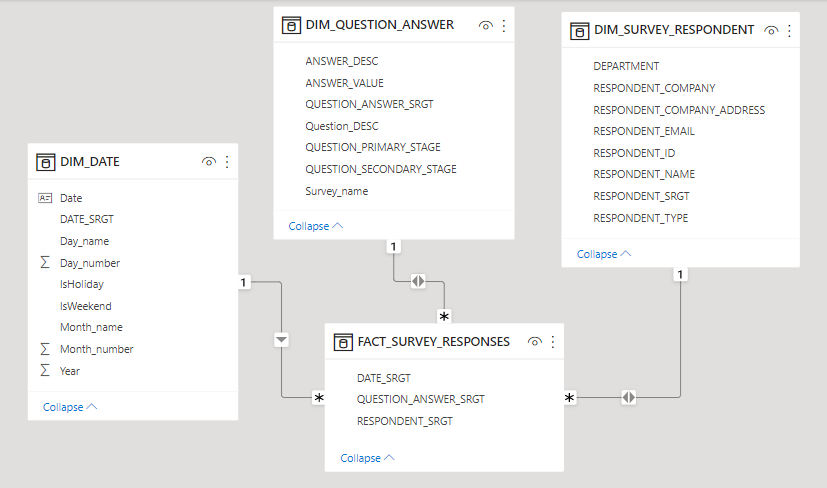This screenshot has width=827, height=488.
Task: Click the DIM_DATE table icon
Action: pos(45,161)
